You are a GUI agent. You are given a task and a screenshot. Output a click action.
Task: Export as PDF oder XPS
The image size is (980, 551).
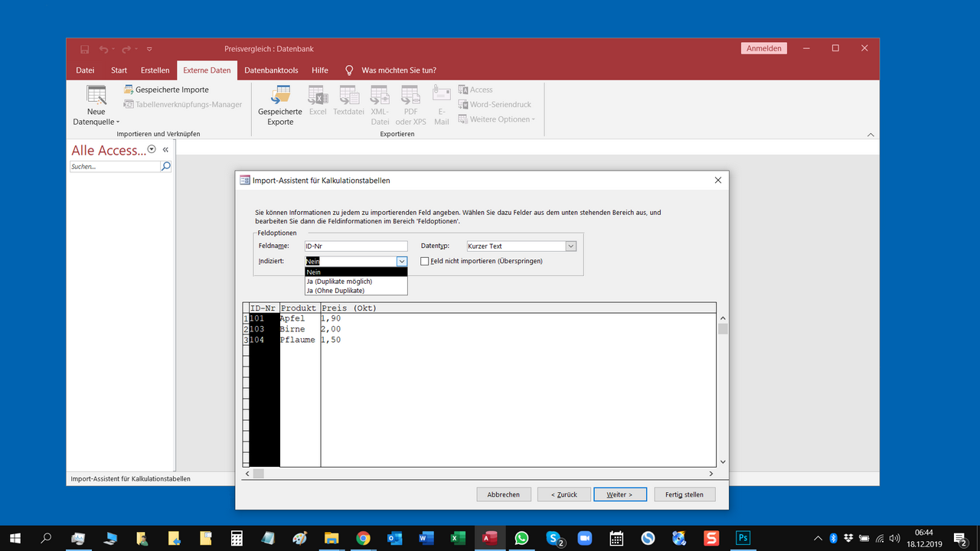(410, 106)
